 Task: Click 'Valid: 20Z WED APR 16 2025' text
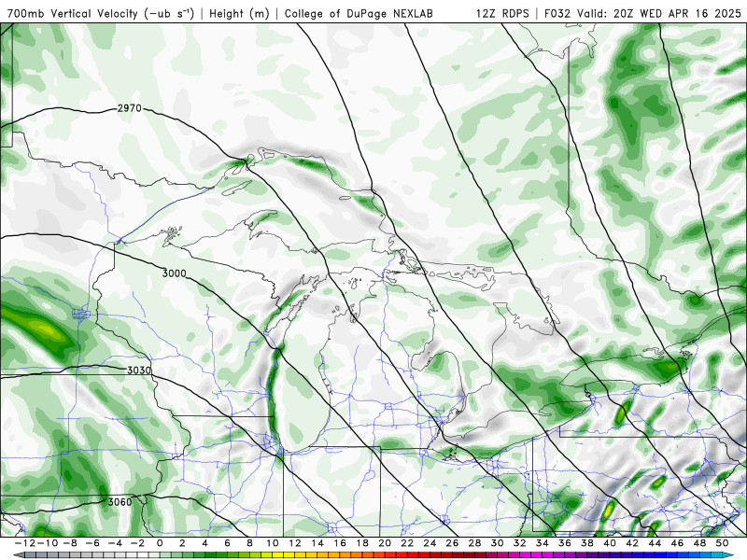click(659, 14)
